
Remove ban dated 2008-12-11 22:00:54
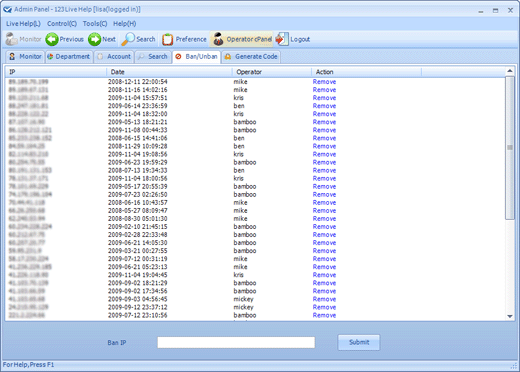pyautogui.click(x=324, y=82)
